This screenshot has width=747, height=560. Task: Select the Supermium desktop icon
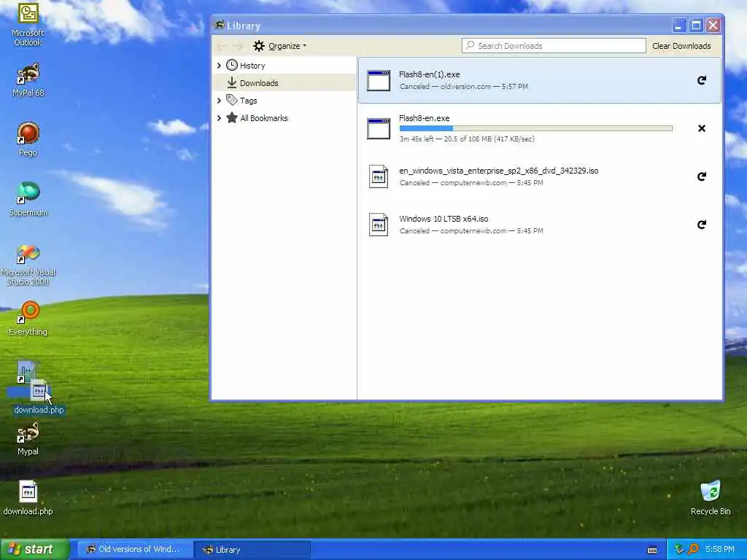tap(28, 199)
